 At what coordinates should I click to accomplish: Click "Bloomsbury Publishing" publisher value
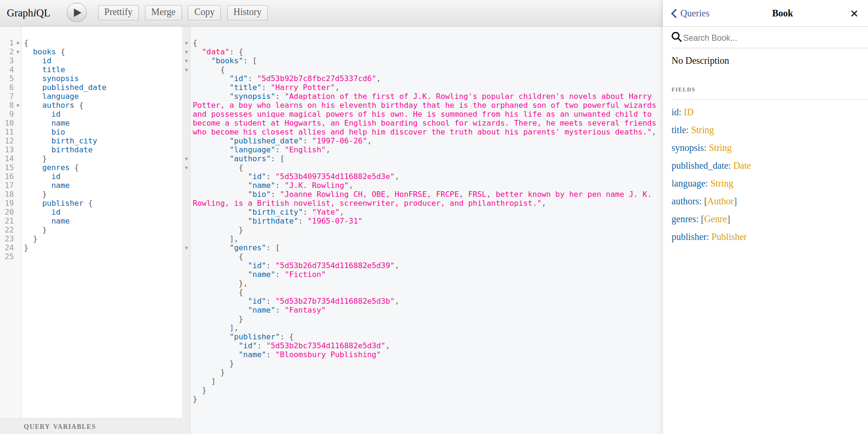click(328, 355)
